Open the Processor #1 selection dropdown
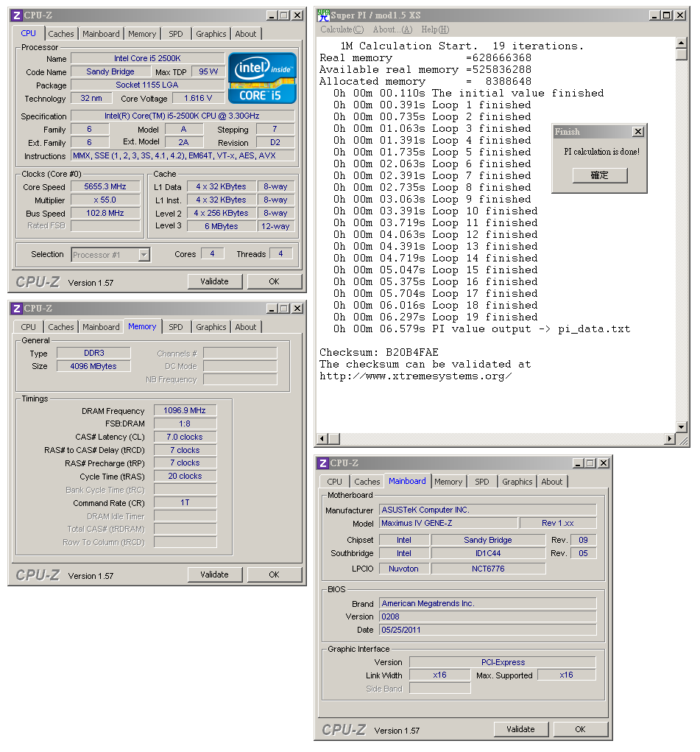The image size is (700, 752). [x=144, y=255]
